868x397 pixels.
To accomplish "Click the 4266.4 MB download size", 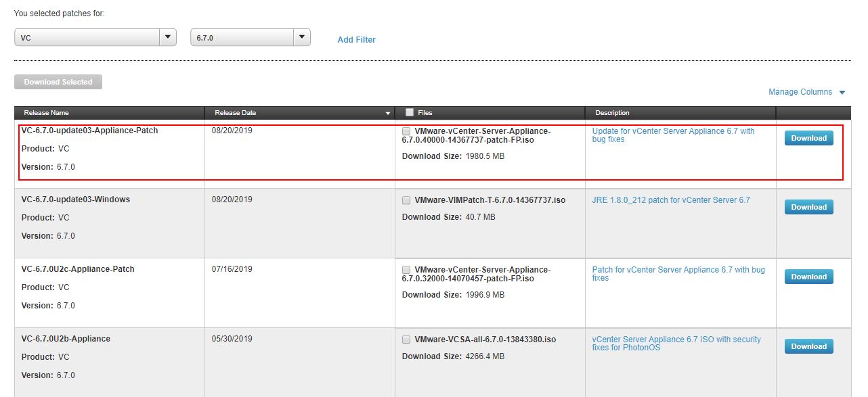I will [485, 356].
